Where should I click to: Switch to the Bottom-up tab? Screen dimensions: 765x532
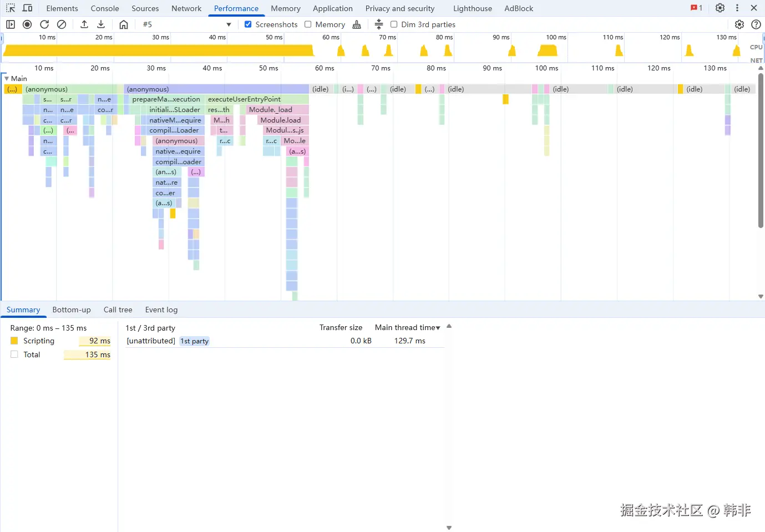coord(72,310)
